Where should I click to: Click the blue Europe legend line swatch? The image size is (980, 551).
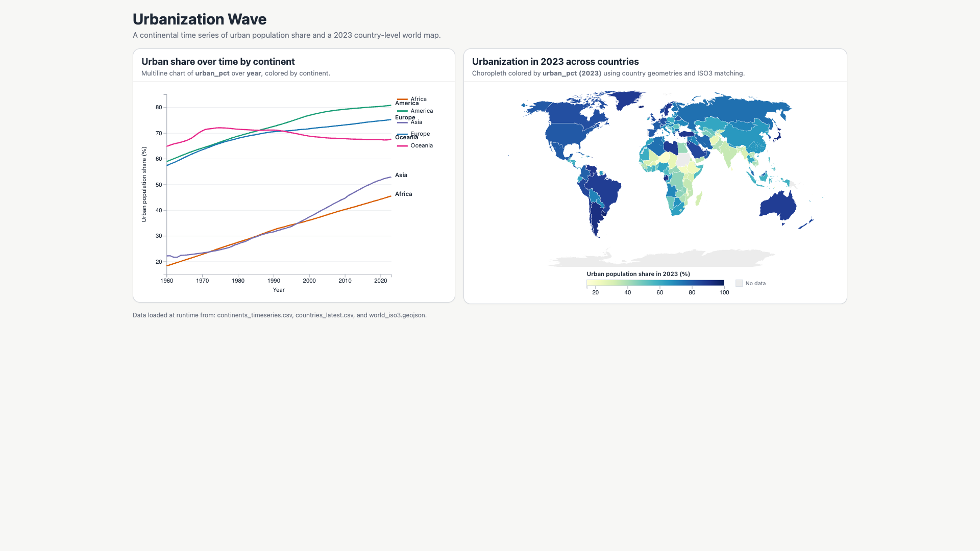[x=402, y=134]
